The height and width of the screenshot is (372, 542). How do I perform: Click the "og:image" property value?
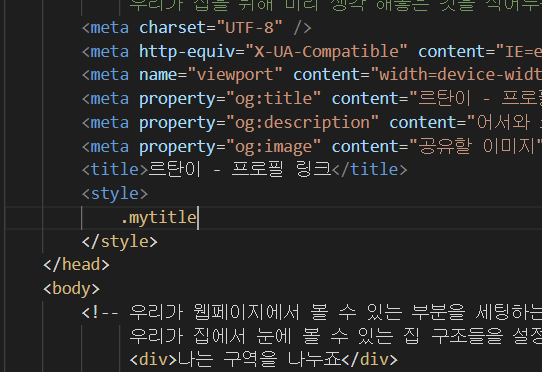click(x=273, y=147)
